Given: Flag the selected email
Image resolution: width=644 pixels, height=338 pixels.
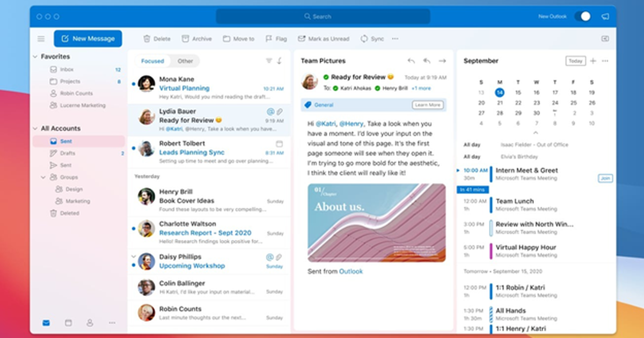Looking at the screenshot, I should click(x=268, y=38).
